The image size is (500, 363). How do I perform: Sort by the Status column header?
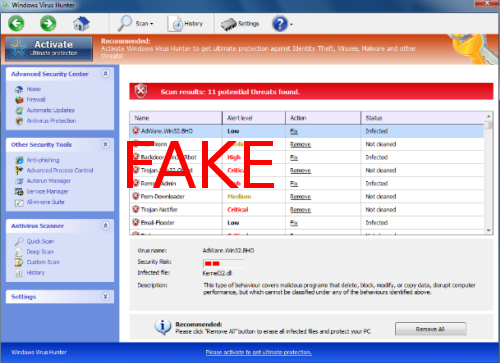click(x=422, y=118)
